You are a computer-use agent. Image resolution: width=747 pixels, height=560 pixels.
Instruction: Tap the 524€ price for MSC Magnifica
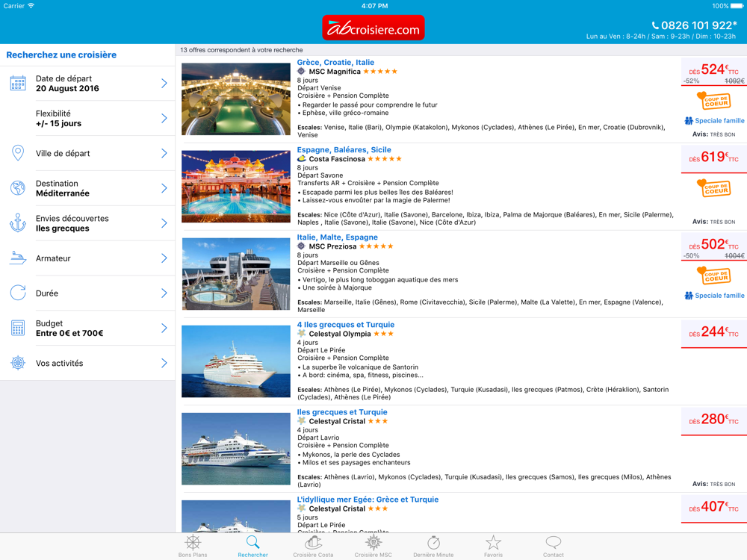(713, 70)
